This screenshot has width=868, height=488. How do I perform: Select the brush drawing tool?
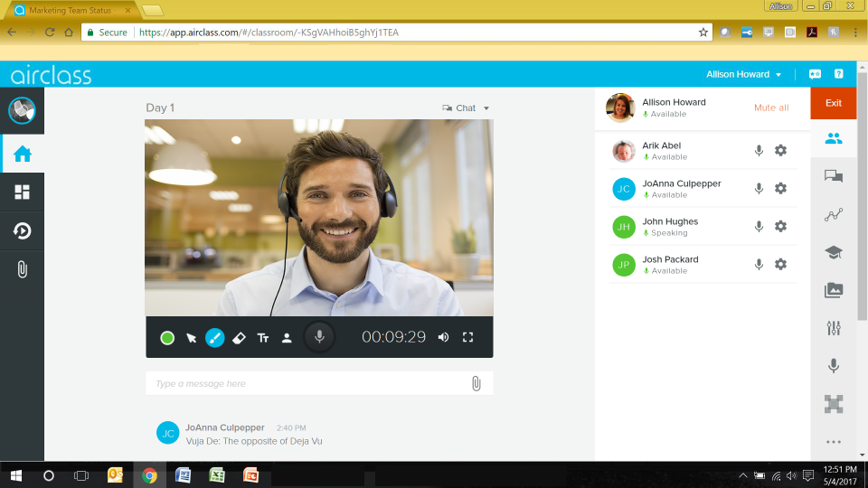tap(215, 337)
